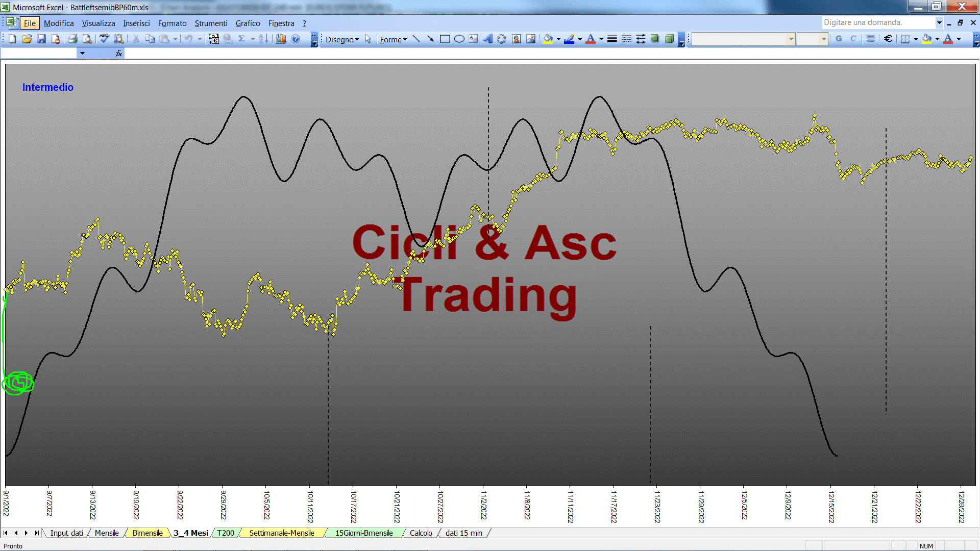Open a file with the folder icon
The height and width of the screenshot is (551, 980).
click(x=27, y=39)
